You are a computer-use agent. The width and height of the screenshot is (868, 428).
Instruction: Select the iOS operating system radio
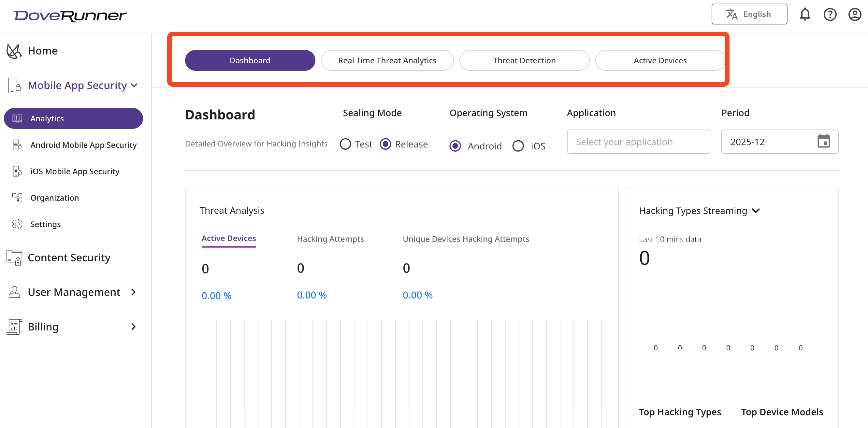point(518,146)
